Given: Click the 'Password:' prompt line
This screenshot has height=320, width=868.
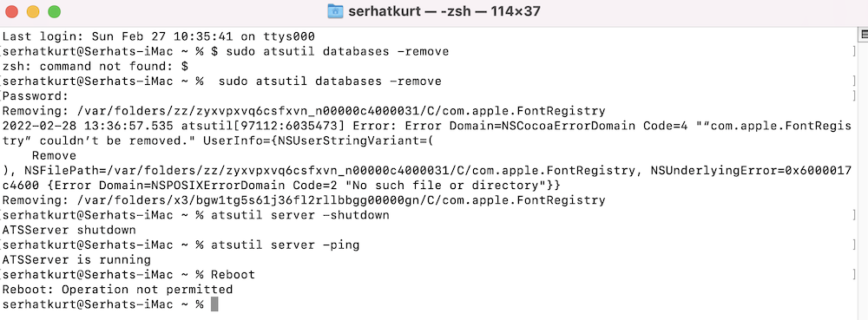Looking at the screenshot, I should click(x=36, y=96).
